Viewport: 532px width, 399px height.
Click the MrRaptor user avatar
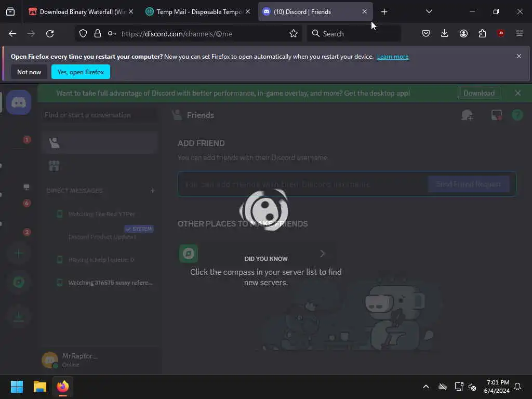(x=49, y=360)
